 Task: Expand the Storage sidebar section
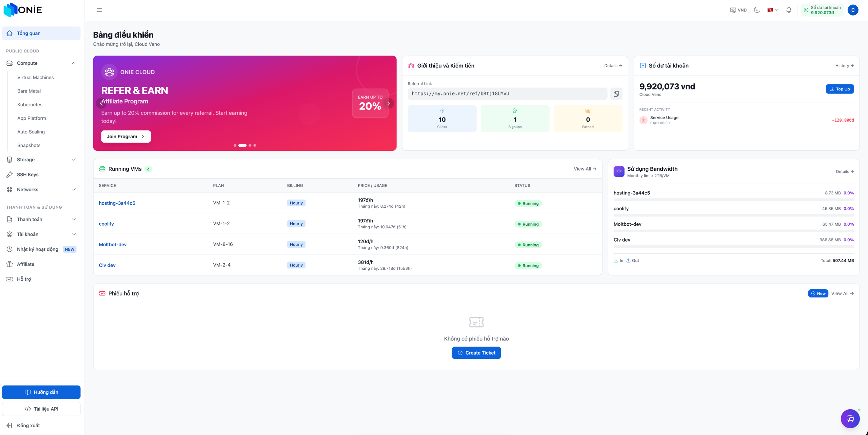[x=74, y=160]
